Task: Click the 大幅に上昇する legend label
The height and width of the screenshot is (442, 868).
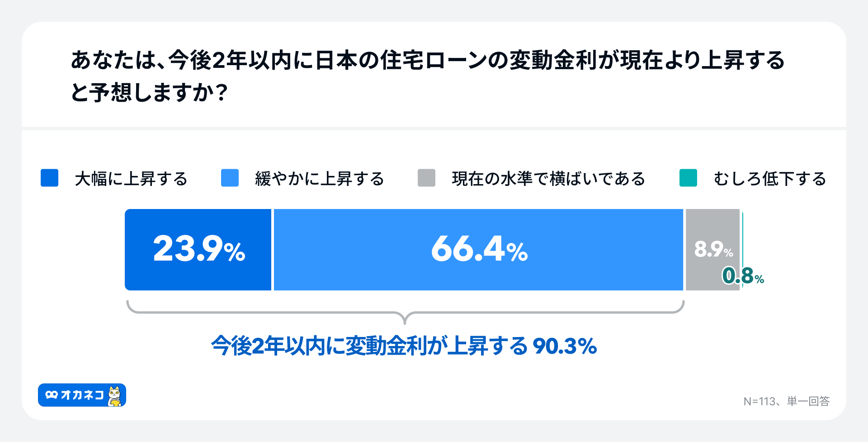Action: coord(131,179)
